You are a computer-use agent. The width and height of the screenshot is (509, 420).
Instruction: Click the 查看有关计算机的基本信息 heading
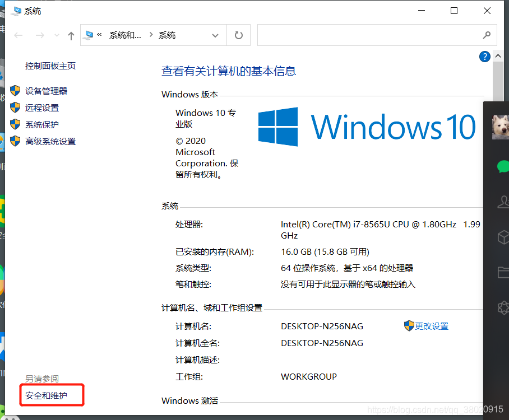pos(229,71)
